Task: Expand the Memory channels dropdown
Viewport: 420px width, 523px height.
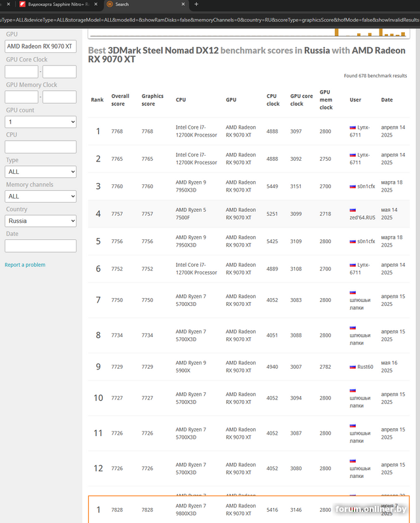Action: click(x=41, y=197)
